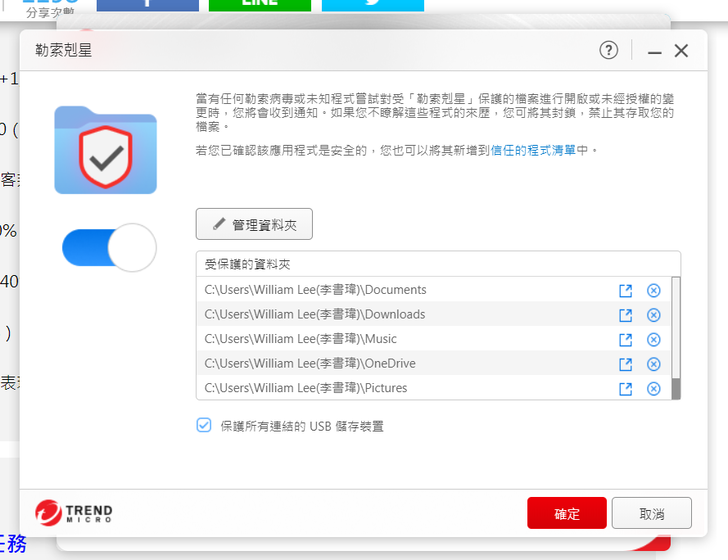Select the OneDrive path row

pos(434,363)
